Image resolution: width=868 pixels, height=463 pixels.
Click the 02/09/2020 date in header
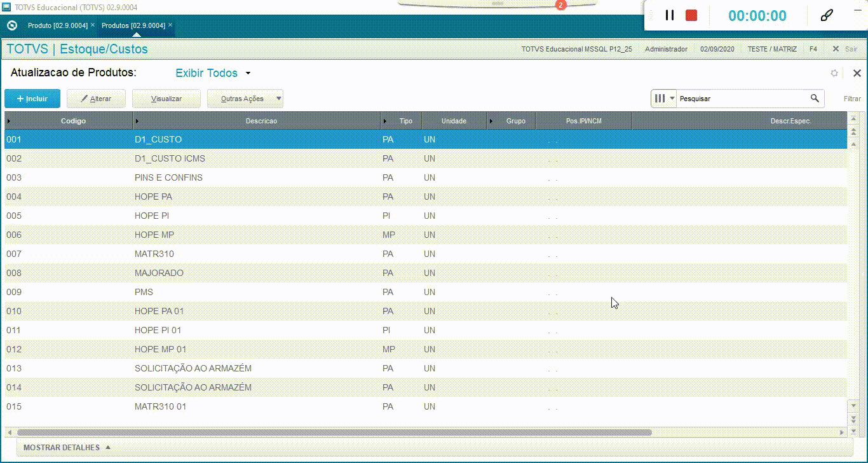point(717,49)
